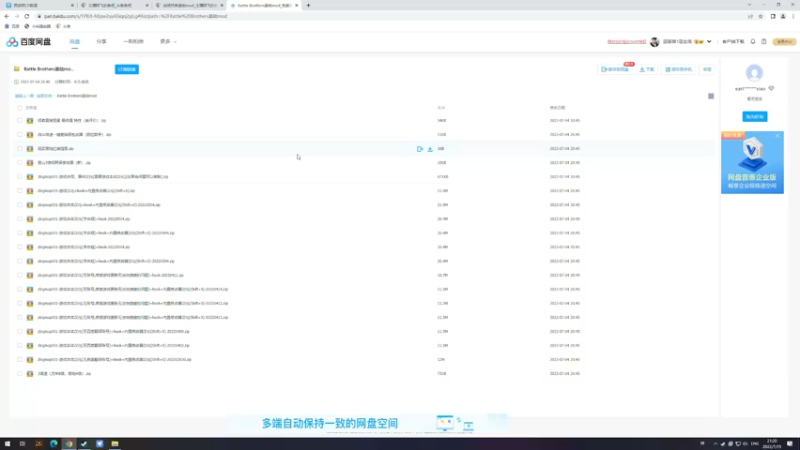Viewport: 800px width, 450px height.
Task: Switch to the first browser tab
Action: click(x=38, y=5)
